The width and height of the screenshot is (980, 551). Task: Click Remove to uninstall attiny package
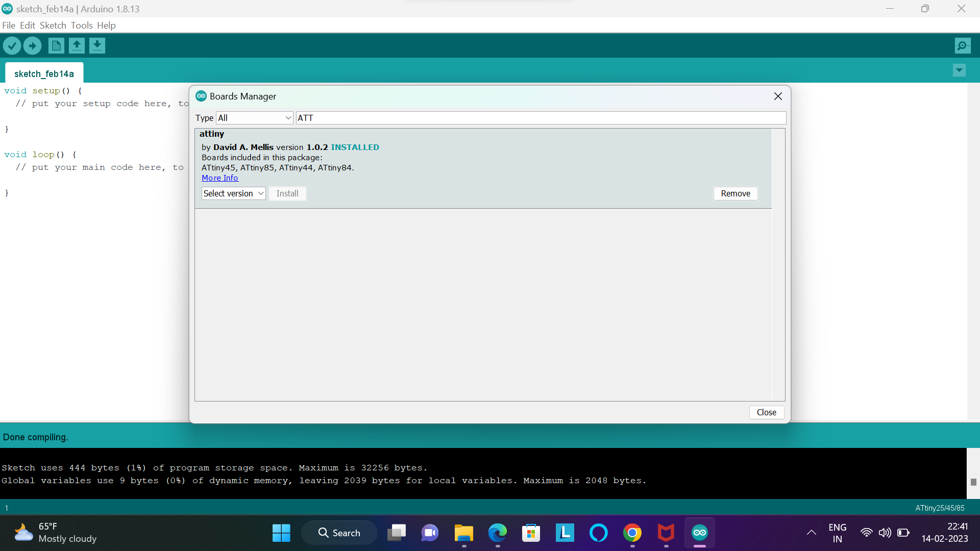click(x=735, y=193)
